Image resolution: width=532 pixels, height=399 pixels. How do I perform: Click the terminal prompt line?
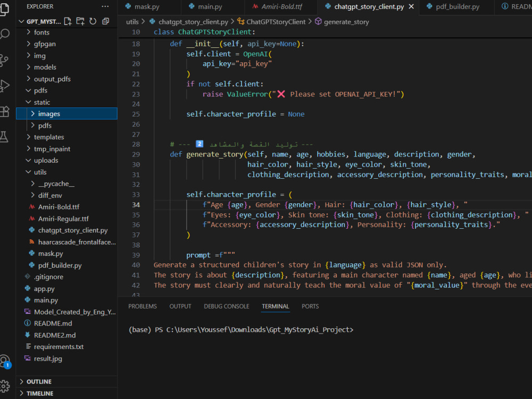[x=241, y=330]
